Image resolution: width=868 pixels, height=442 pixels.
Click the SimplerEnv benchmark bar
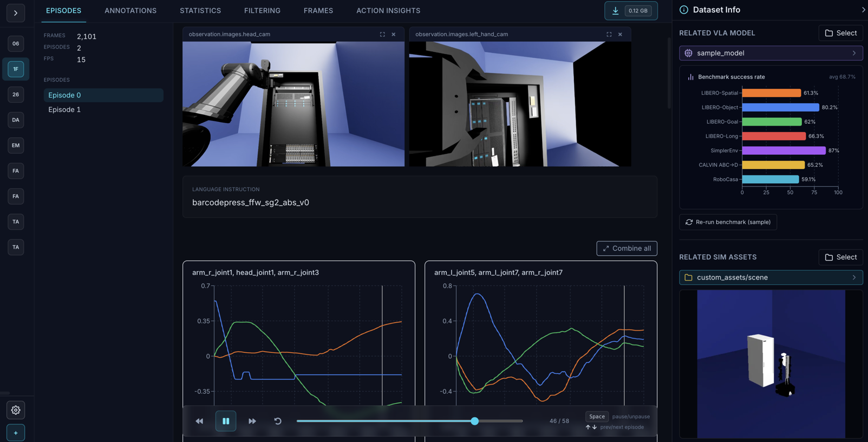pyautogui.click(x=784, y=151)
